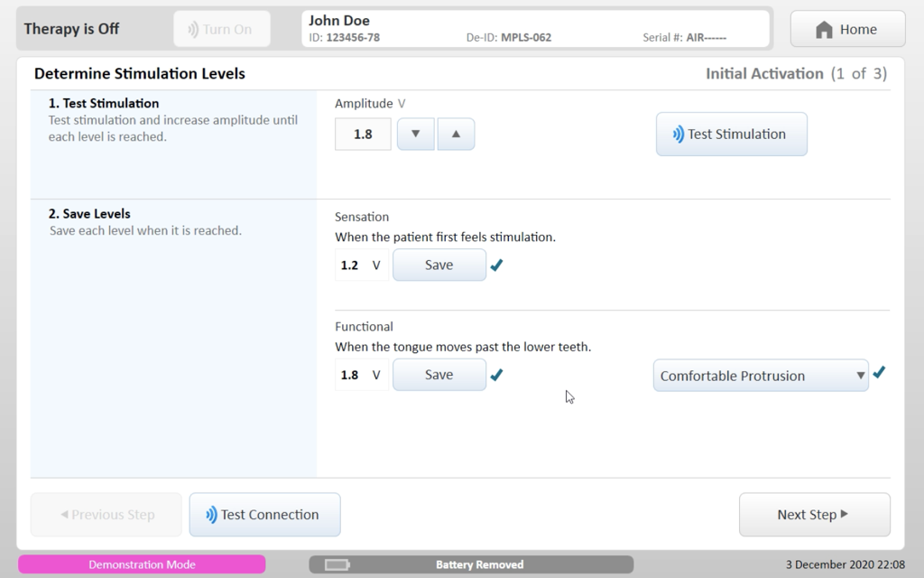Screen dimensions: 924x578
Task: Open the Comfortable Protrusion dropdown
Action: click(761, 375)
